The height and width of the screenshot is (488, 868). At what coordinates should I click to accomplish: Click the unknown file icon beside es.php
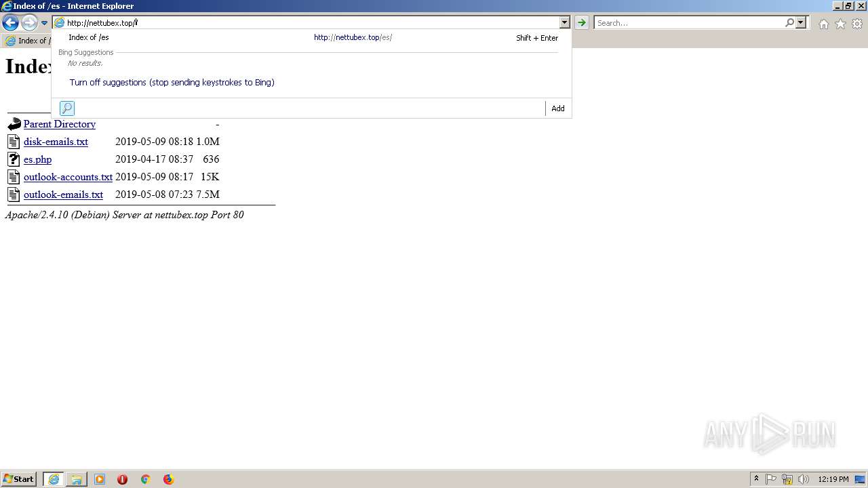point(14,159)
